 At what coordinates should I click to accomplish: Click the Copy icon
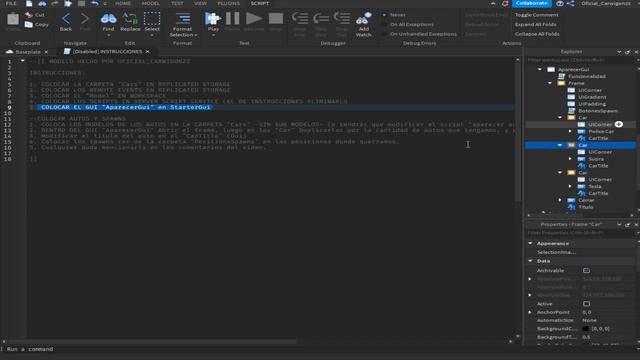(29, 24)
